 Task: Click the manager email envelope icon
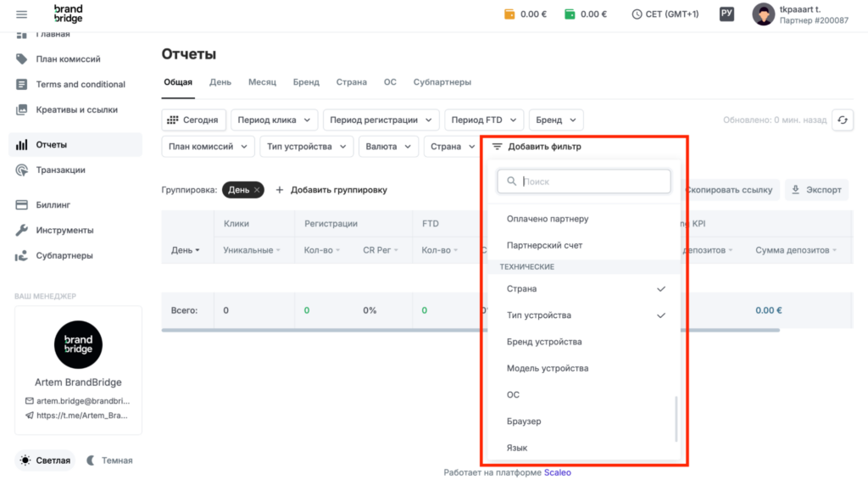pos(30,401)
